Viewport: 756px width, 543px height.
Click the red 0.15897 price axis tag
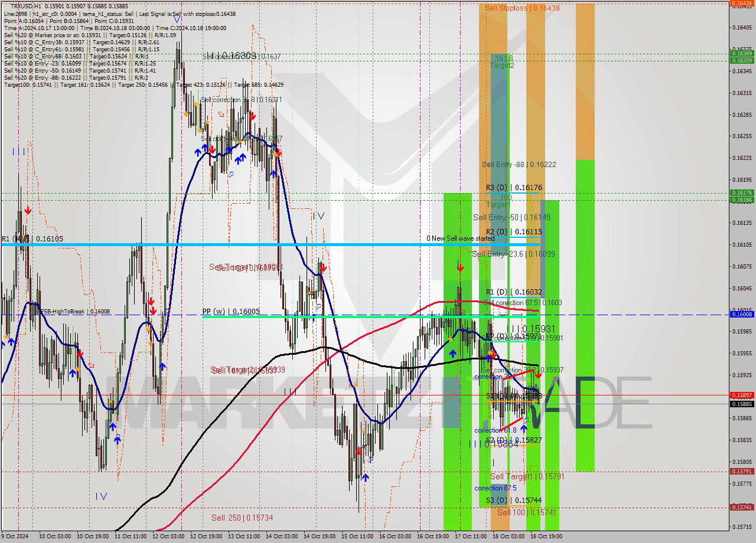click(742, 395)
